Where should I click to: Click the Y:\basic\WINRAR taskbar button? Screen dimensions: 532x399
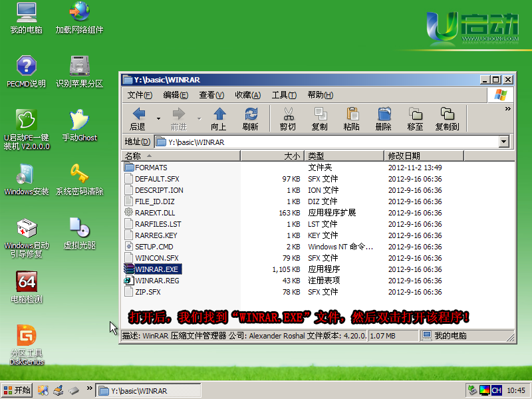[148, 391]
